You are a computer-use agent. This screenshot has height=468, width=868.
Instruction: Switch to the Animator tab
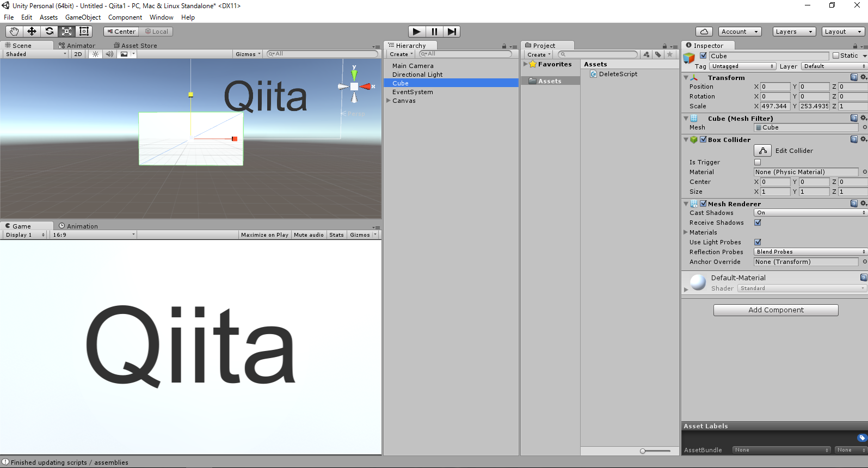pyautogui.click(x=77, y=46)
